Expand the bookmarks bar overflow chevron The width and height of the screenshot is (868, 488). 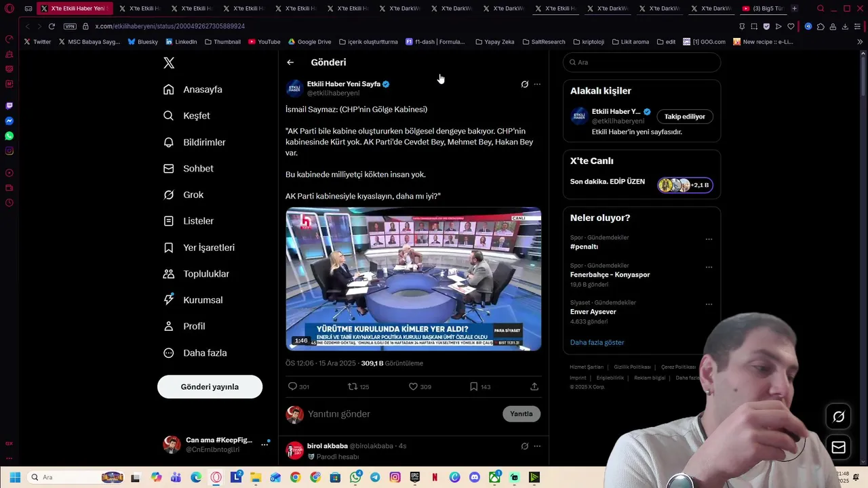tap(861, 42)
